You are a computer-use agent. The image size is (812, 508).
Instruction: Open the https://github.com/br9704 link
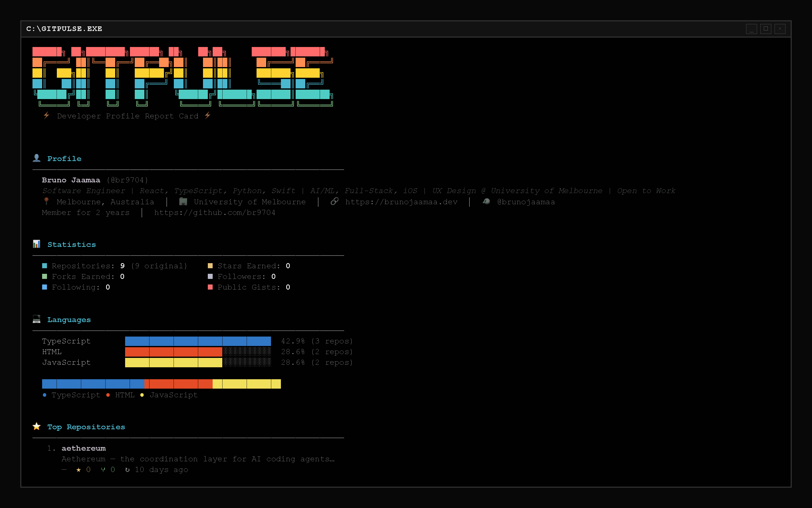215,213
